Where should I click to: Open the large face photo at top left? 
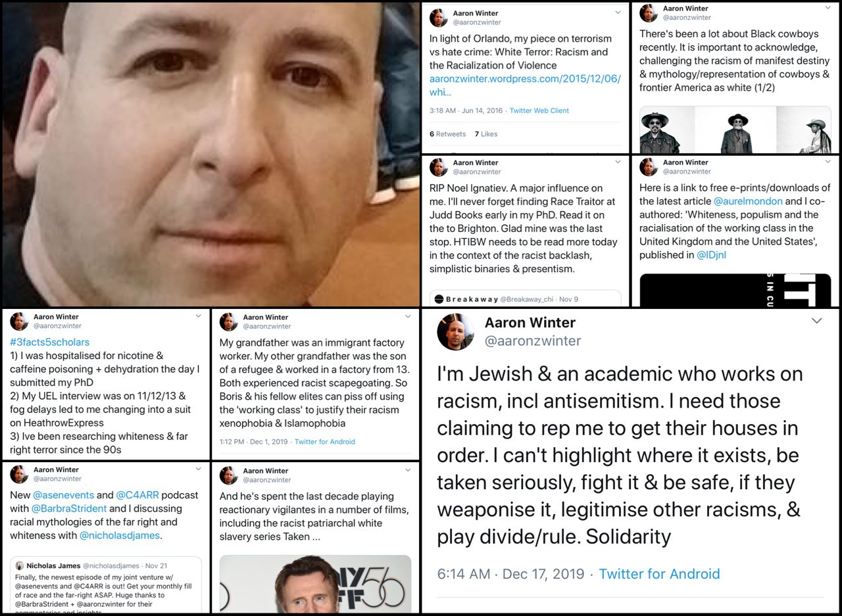click(x=210, y=154)
